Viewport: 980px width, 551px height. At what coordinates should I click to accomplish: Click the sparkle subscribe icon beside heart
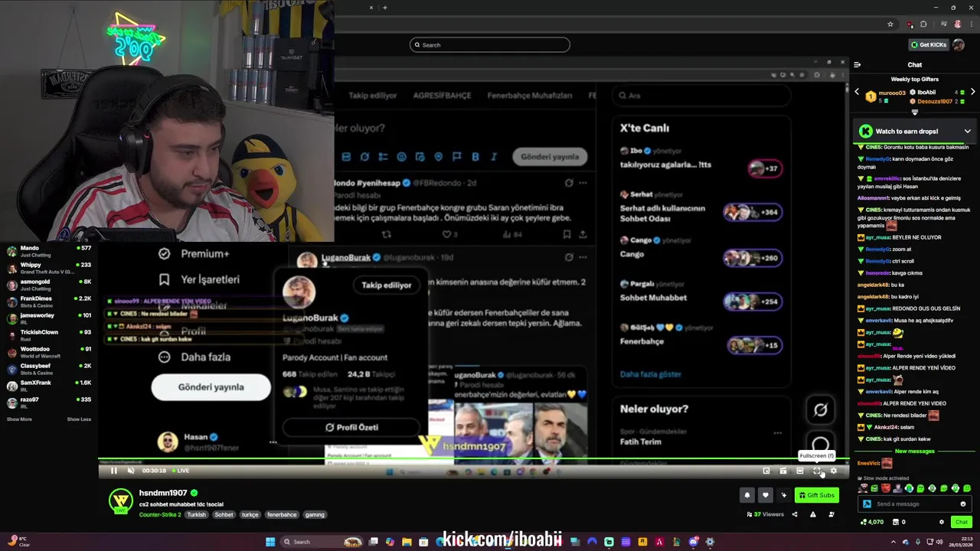[x=783, y=495]
